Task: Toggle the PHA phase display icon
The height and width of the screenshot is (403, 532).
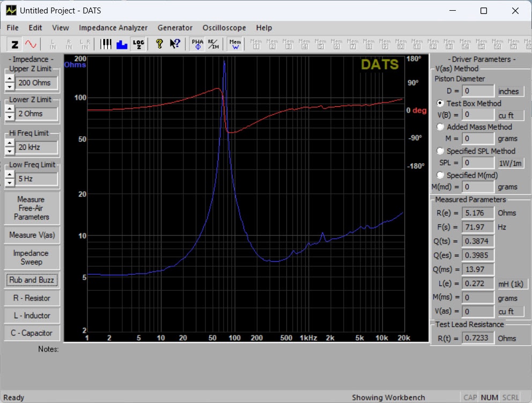Action: (197, 44)
